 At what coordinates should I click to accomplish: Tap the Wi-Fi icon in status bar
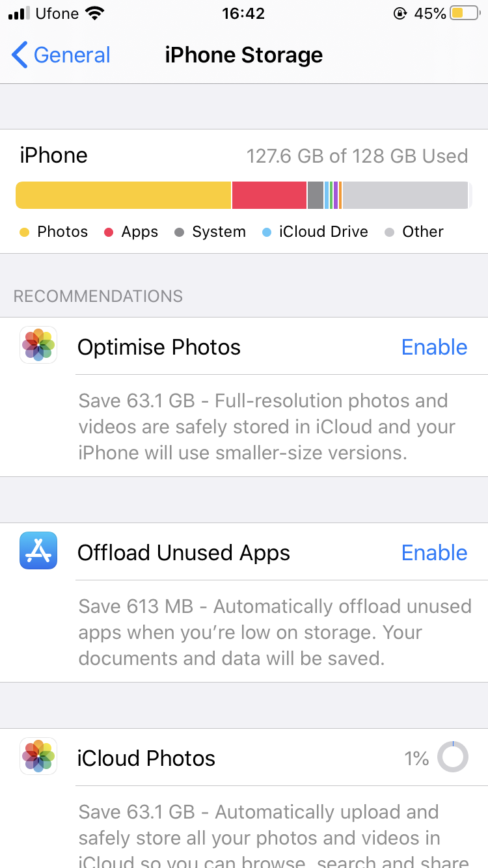point(96,14)
